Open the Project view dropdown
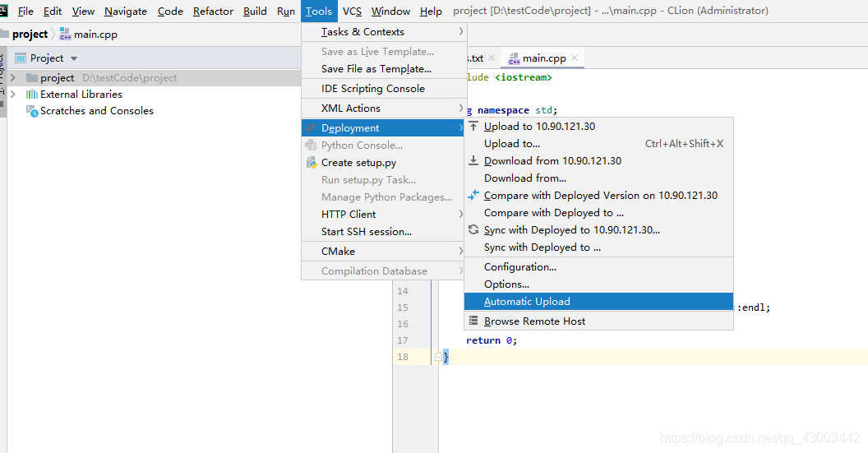868x453 pixels. [x=74, y=58]
